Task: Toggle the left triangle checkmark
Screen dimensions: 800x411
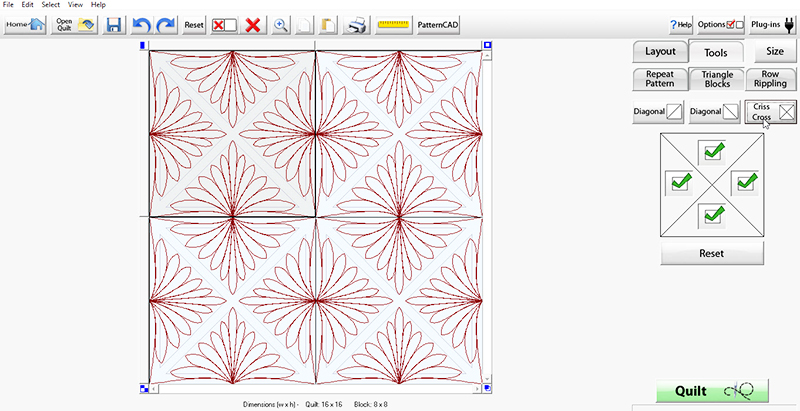Action: coord(681,182)
